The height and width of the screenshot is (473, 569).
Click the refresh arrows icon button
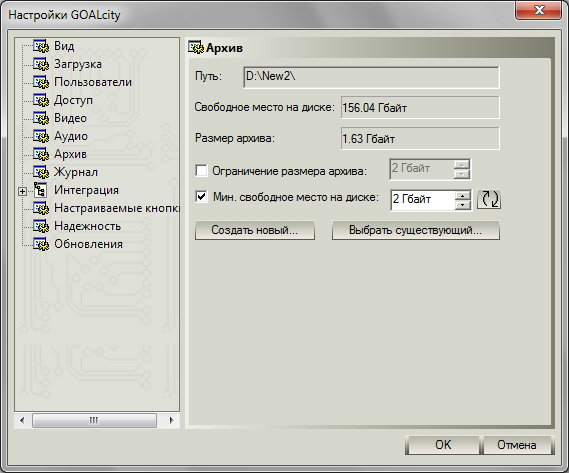click(x=489, y=199)
